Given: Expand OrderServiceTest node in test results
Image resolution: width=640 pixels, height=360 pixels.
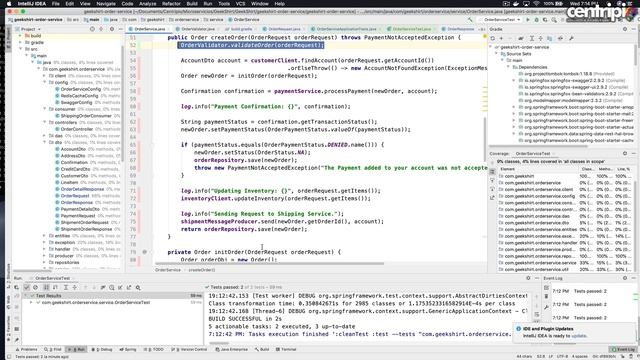Looking at the screenshot, I should pos(31,302).
